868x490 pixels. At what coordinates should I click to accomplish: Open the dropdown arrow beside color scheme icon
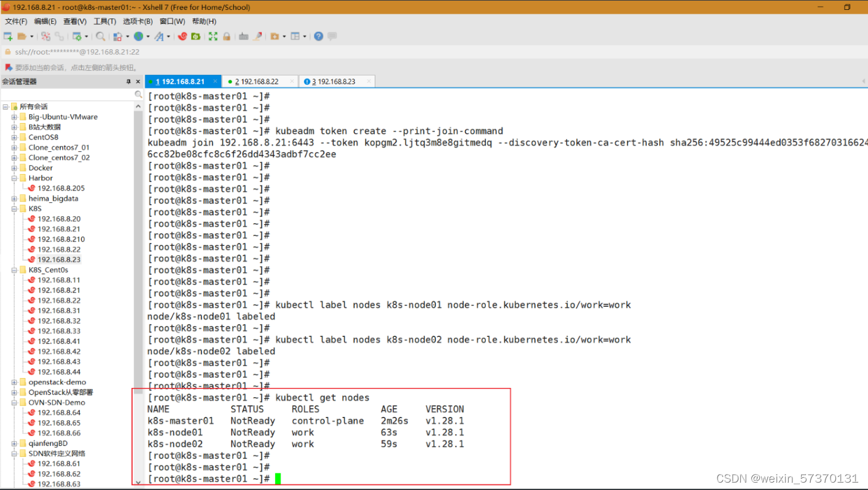127,36
